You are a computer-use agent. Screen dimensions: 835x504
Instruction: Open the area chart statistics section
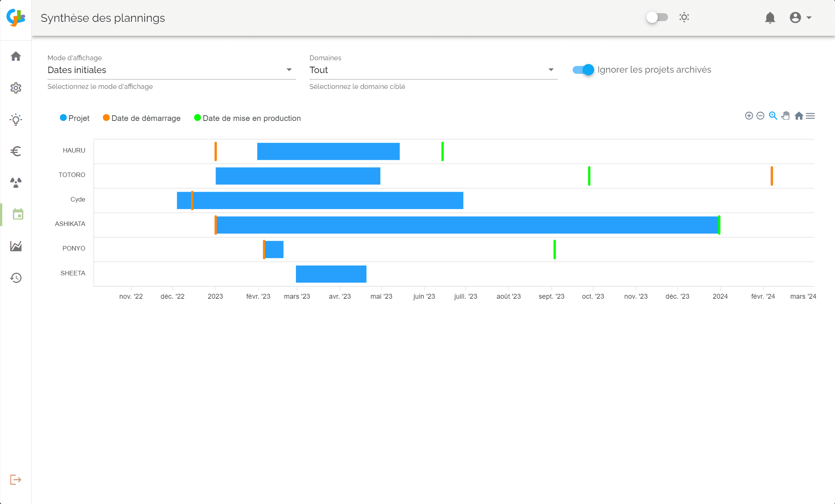[16, 246]
